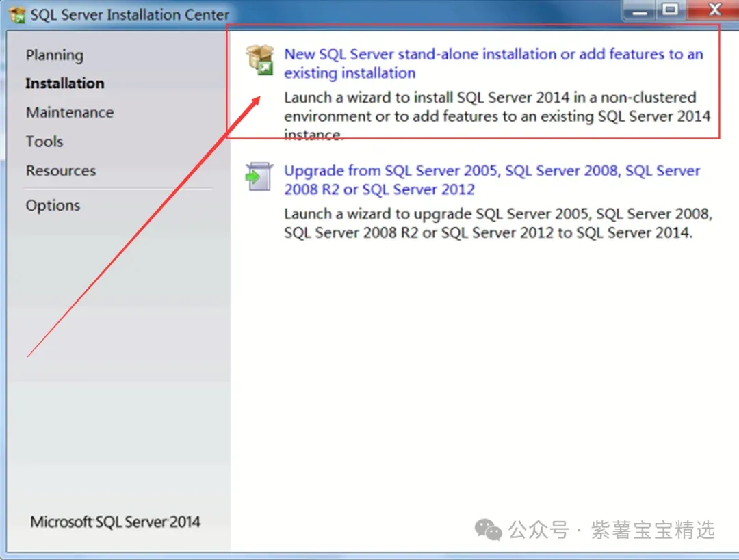
Task: Show the Resources page
Action: coord(61,170)
